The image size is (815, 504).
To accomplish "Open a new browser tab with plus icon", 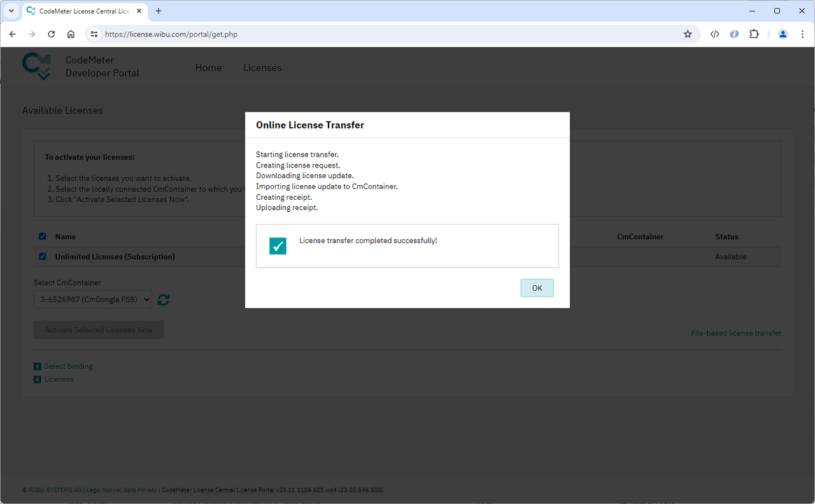I will 159,11.
